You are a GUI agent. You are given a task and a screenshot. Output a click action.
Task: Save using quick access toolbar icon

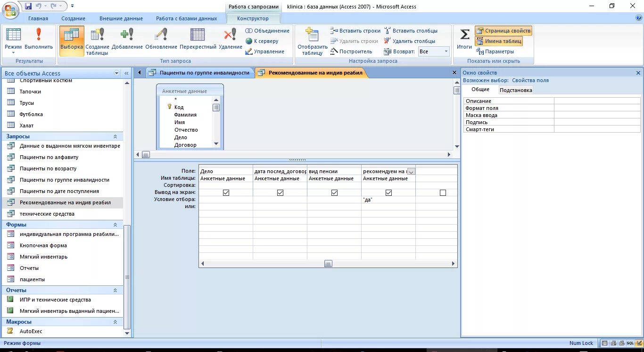28,6
